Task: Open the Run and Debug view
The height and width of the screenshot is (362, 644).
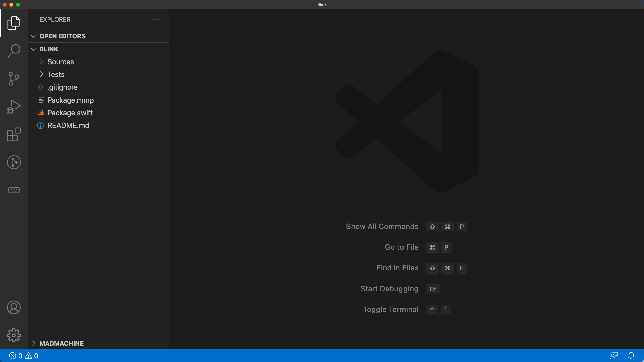Action: tap(14, 107)
